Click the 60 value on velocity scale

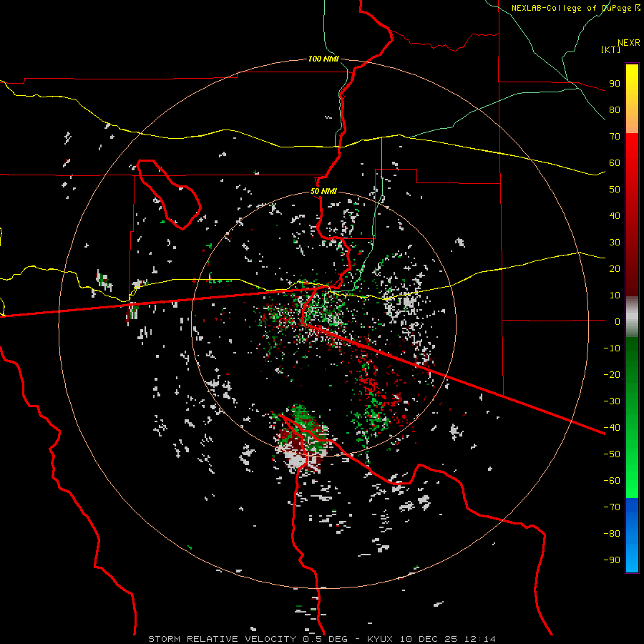point(615,162)
